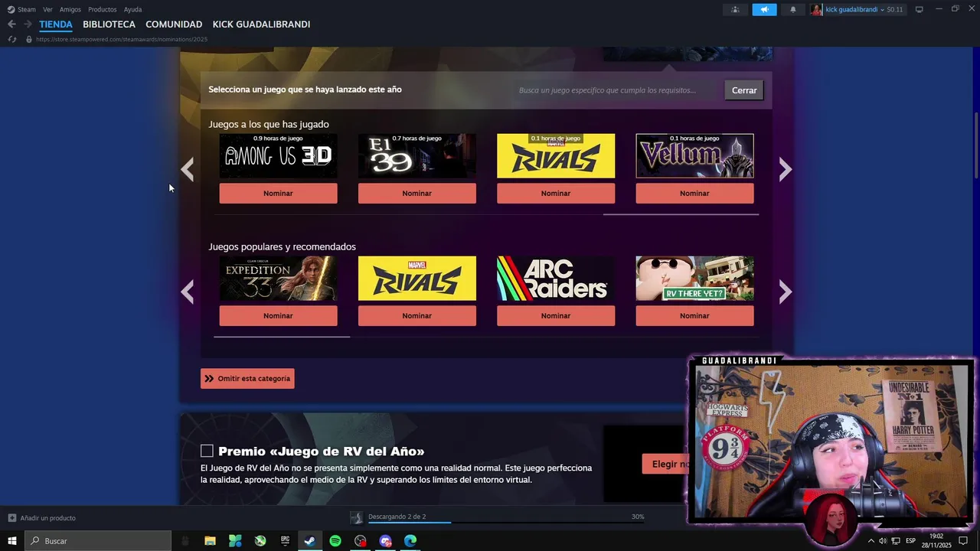Image resolution: width=980 pixels, height=551 pixels.
Task: Click the Vellum game thumbnail
Action: [x=694, y=156]
